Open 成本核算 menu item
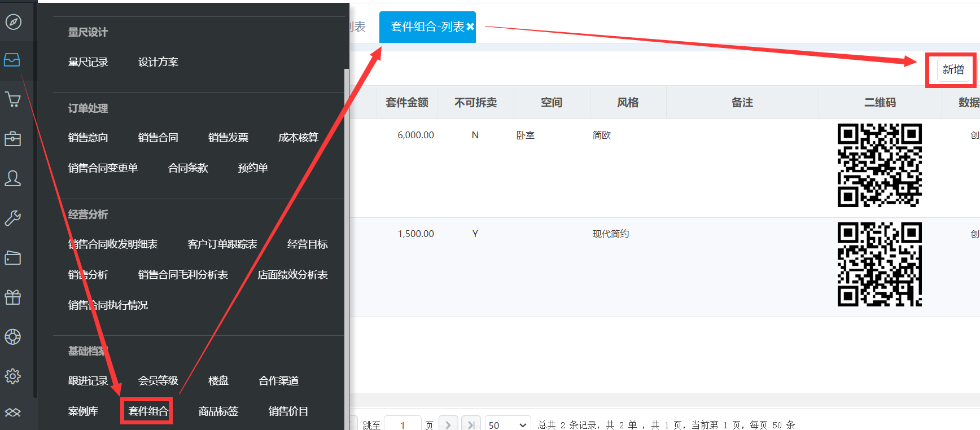Viewport: 980px width, 430px height. (x=298, y=138)
